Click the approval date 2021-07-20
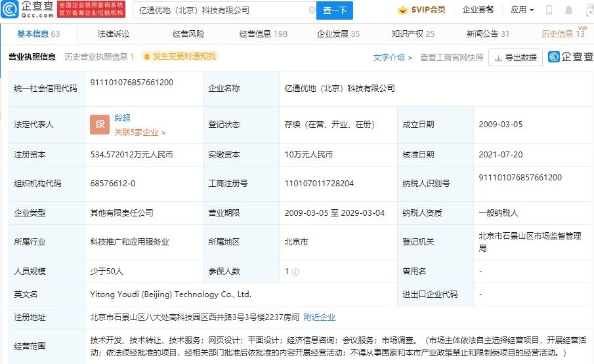 [500, 154]
